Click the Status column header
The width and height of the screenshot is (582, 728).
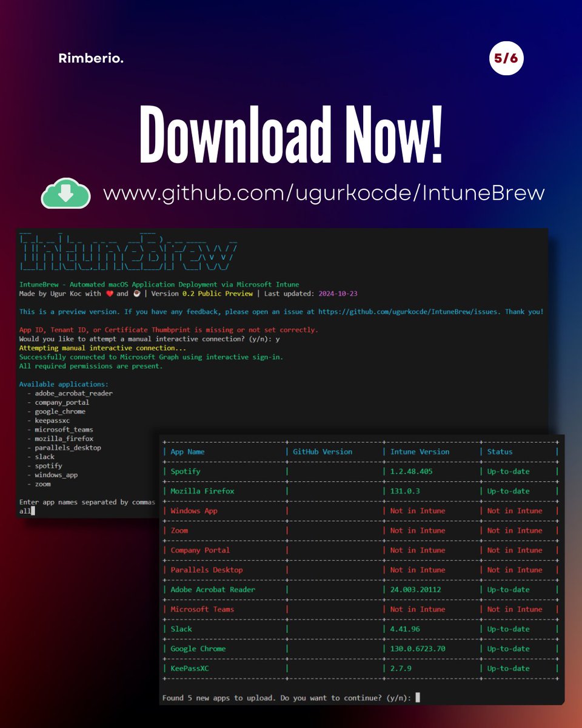500,451
